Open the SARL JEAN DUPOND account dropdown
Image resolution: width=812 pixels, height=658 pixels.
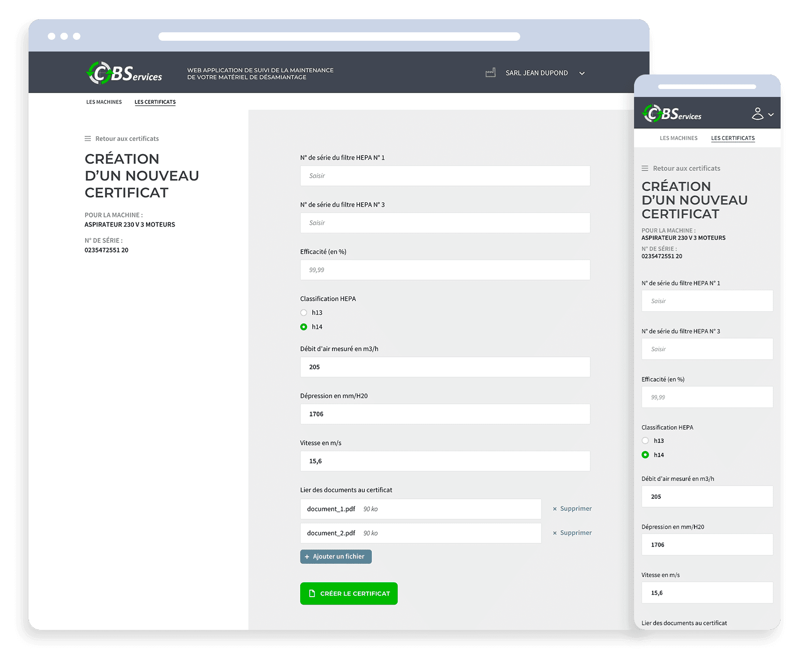(x=582, y=74)
